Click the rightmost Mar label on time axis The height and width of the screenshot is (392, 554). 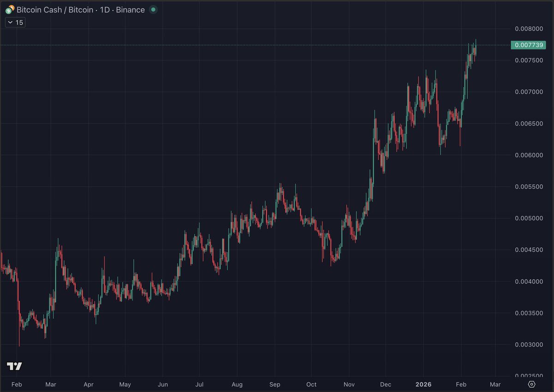(x=495, y=384)
